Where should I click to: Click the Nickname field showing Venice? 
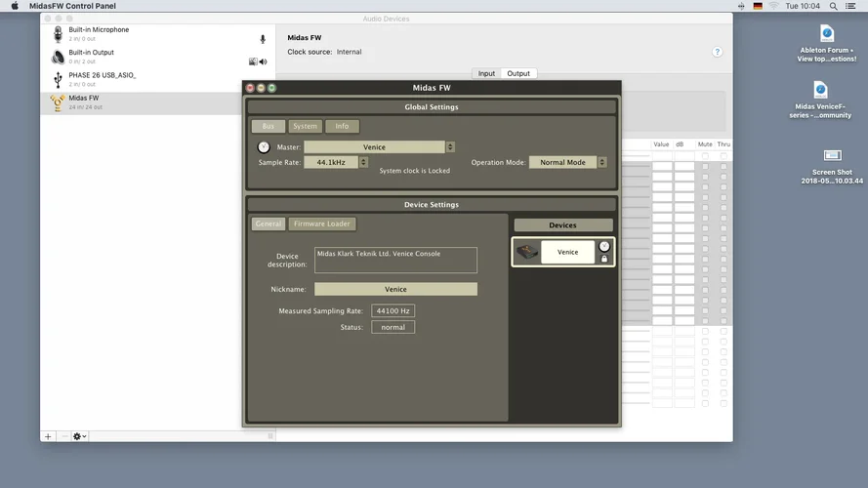click(x=395, y=289)
